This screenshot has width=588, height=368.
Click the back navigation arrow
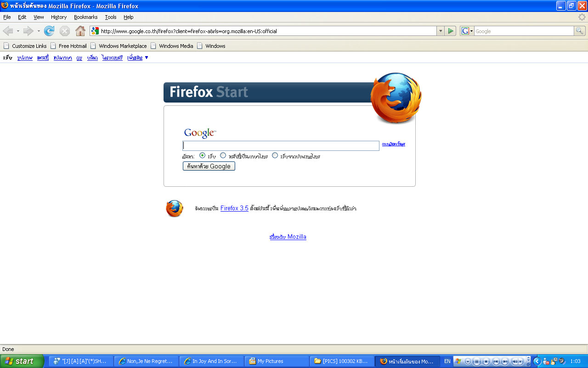(x=8, y=31)
